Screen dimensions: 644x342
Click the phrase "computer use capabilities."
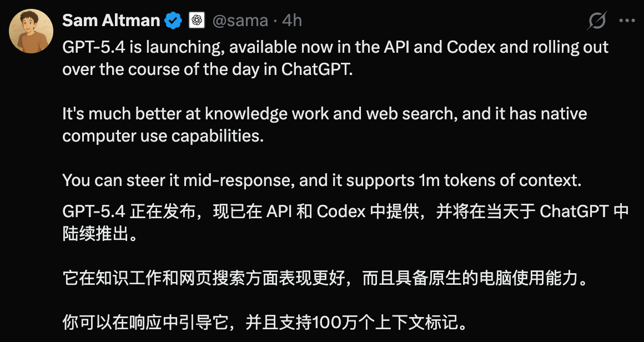tap(163, 136)
